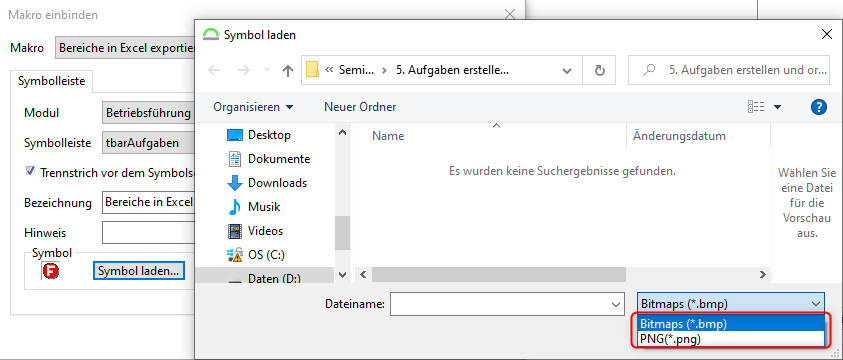843x360 pixels.
Task: Open the Organisieren menu
Action: (x=253, y=107)
